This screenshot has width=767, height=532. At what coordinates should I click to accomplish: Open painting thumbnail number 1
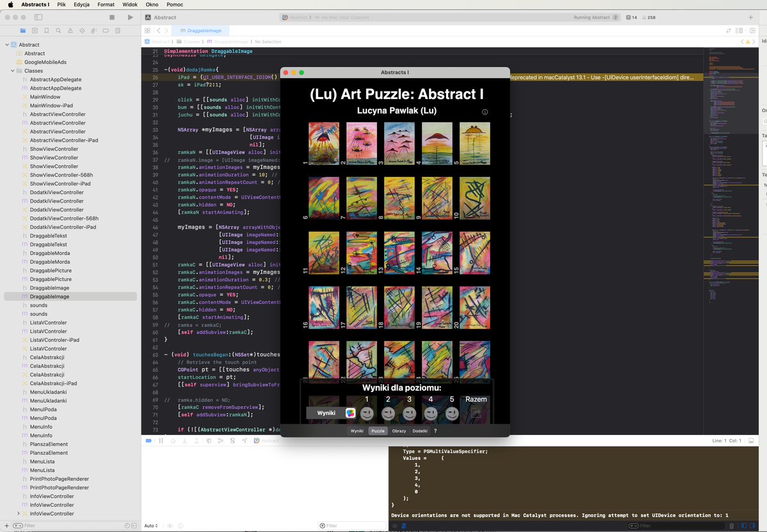click(x=323, y=144)
